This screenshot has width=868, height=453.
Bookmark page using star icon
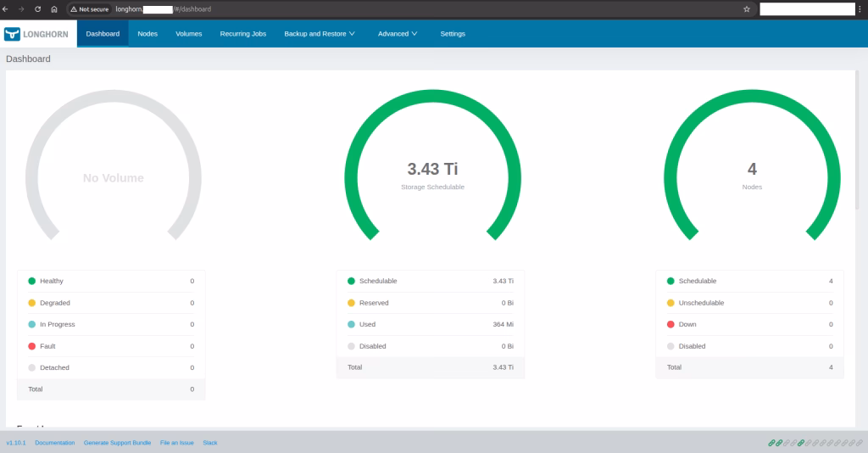(746, 8)
